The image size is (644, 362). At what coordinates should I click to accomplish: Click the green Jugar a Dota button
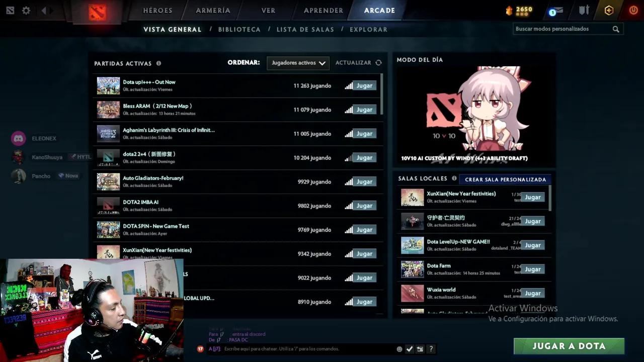point(569,346)
